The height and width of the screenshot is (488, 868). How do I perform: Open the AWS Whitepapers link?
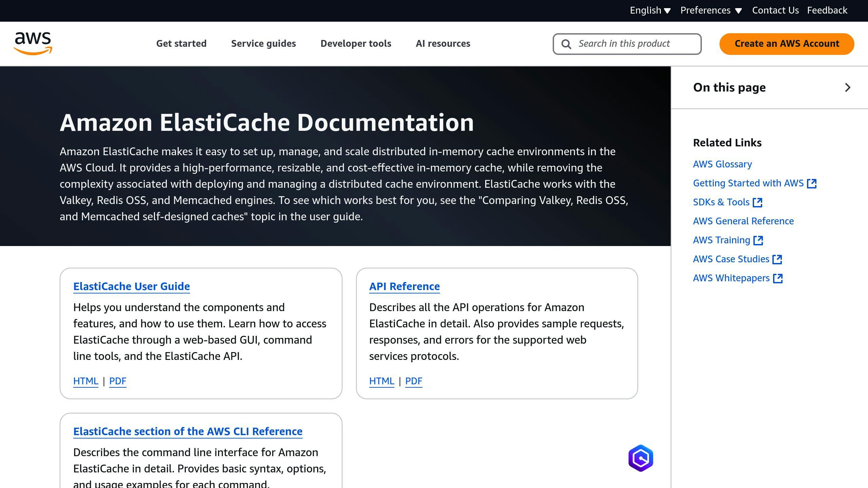pyautogui.click(x=731, y=278)
